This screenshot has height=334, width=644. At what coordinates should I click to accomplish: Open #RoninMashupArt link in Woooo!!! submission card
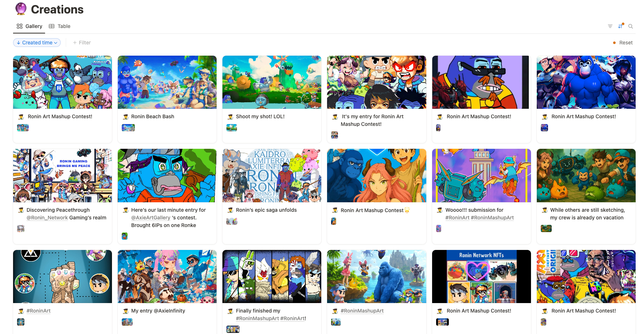(x=492, y=218)
